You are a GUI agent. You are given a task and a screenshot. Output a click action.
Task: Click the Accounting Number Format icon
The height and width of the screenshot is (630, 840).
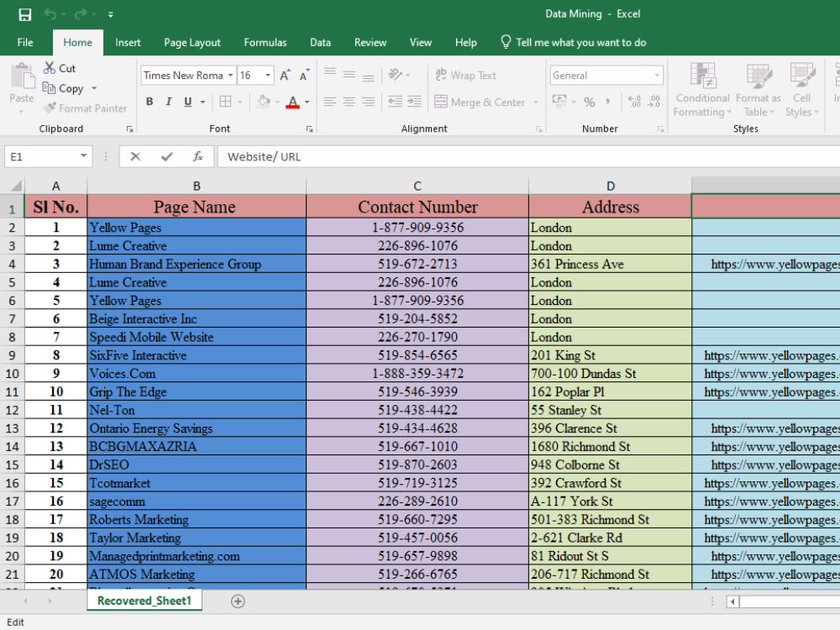pos(559,102)
